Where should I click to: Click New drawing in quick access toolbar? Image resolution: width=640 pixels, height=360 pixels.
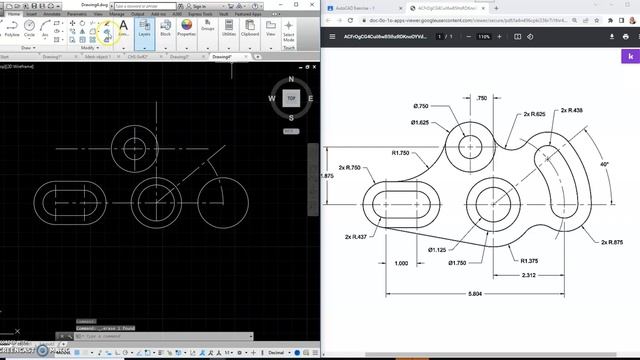coord(10,6)
